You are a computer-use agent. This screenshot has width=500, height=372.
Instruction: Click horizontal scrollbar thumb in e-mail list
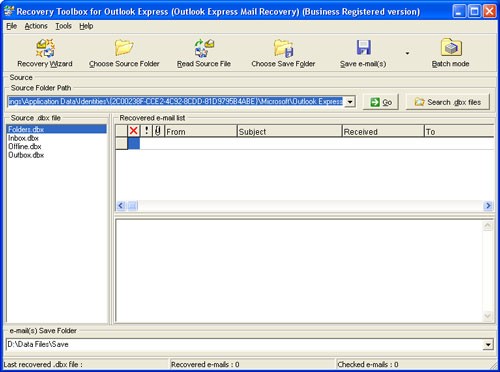click(x=132, y=206)
